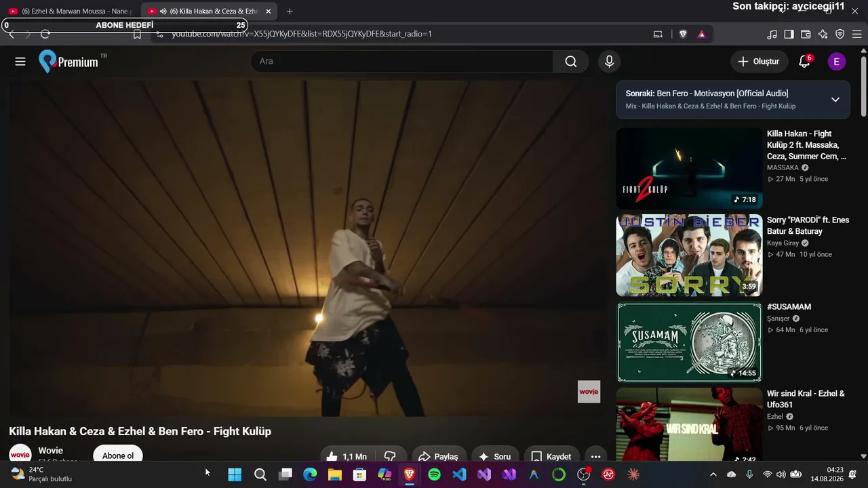Open the #SUSAMAM video thumbnail
The image size is (868, 488).
(x=689, y=342)
